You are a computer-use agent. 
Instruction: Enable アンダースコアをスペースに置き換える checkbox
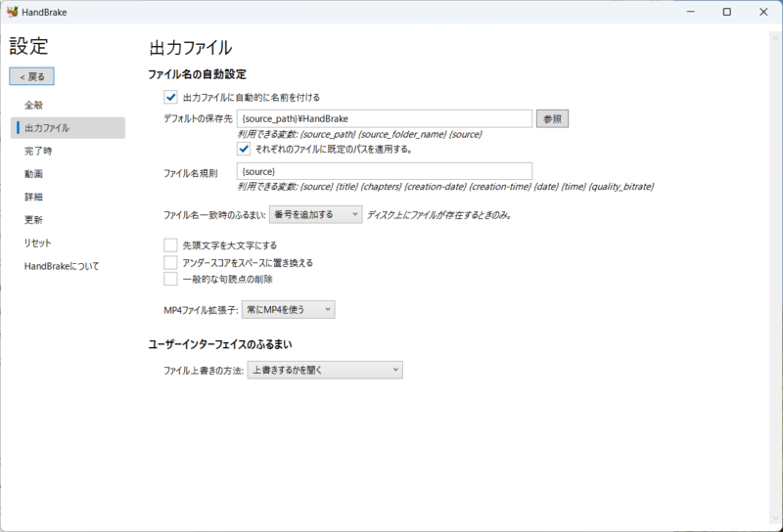170,262
